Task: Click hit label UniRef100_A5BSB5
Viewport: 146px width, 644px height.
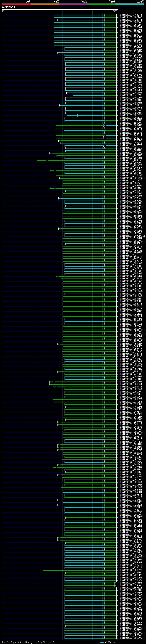Action: click(x=131, y=140)
